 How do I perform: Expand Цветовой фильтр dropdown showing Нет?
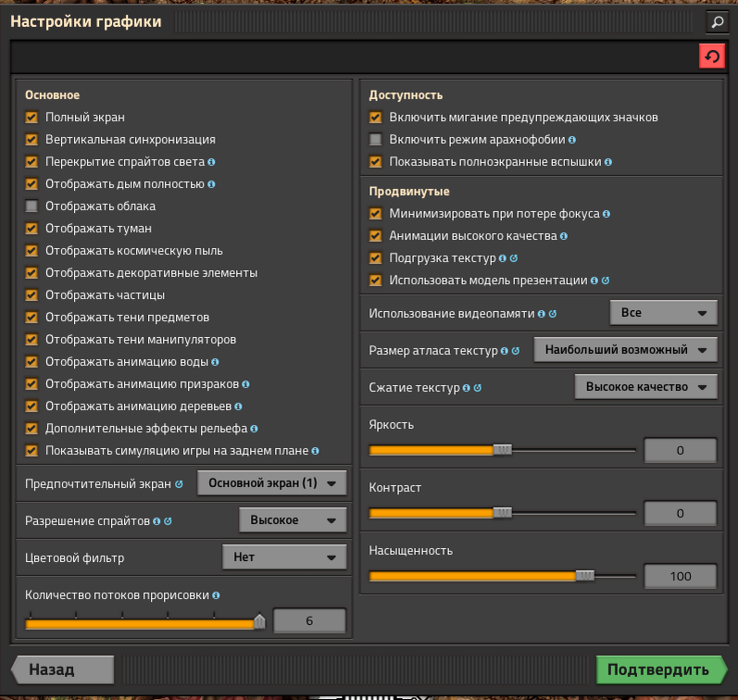coord(285,557)
